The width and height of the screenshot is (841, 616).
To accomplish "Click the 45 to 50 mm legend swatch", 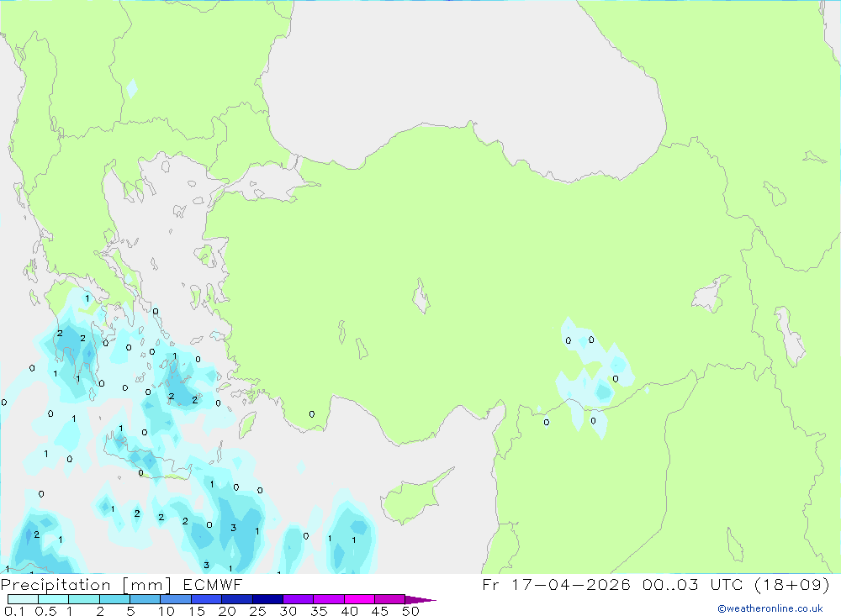I will tap(390, 599).
